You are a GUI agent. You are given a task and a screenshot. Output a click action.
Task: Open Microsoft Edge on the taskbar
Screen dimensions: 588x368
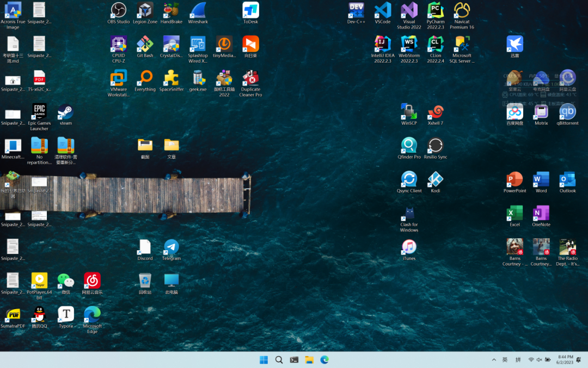(x=324, y=360)
